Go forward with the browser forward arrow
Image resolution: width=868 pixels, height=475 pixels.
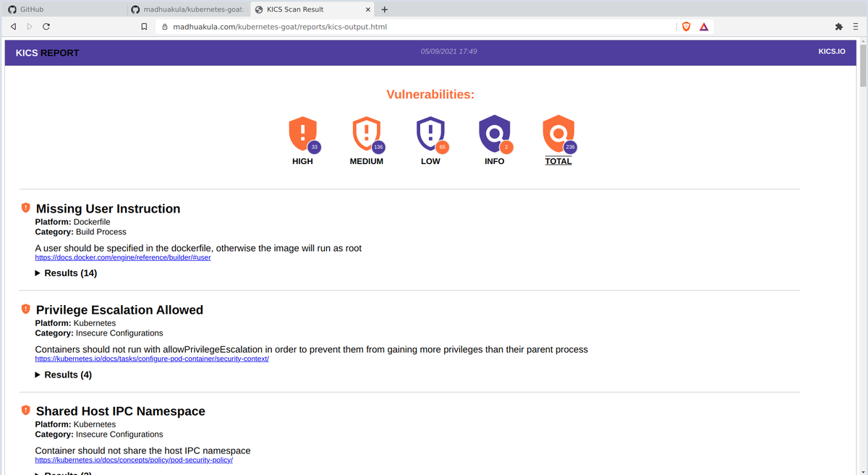[x=30, y=27]
